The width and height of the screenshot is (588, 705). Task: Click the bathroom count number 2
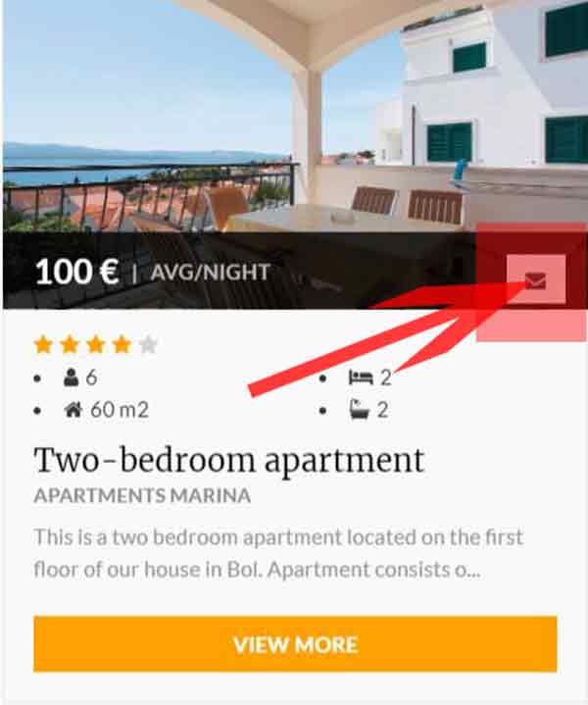[x=382, y=410]
